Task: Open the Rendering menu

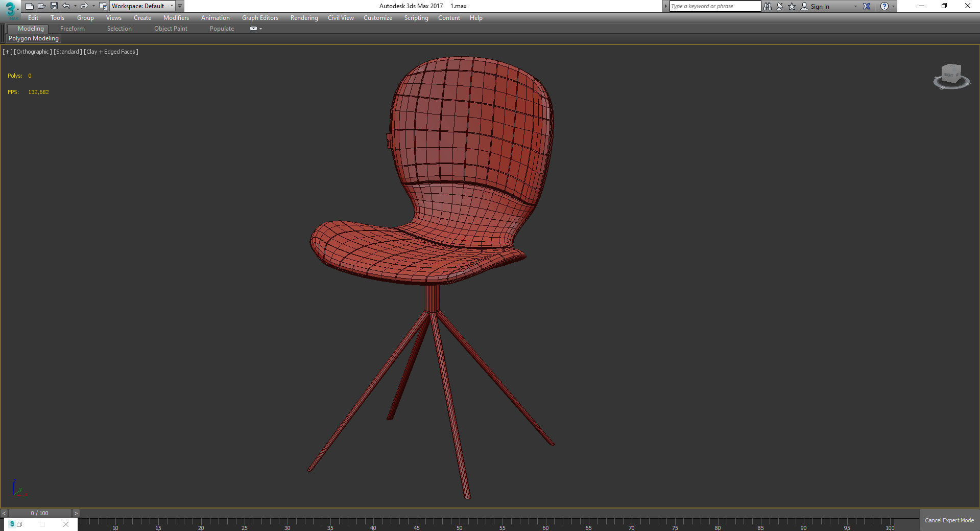Action: pyautogui.click(x=304, y=18)
